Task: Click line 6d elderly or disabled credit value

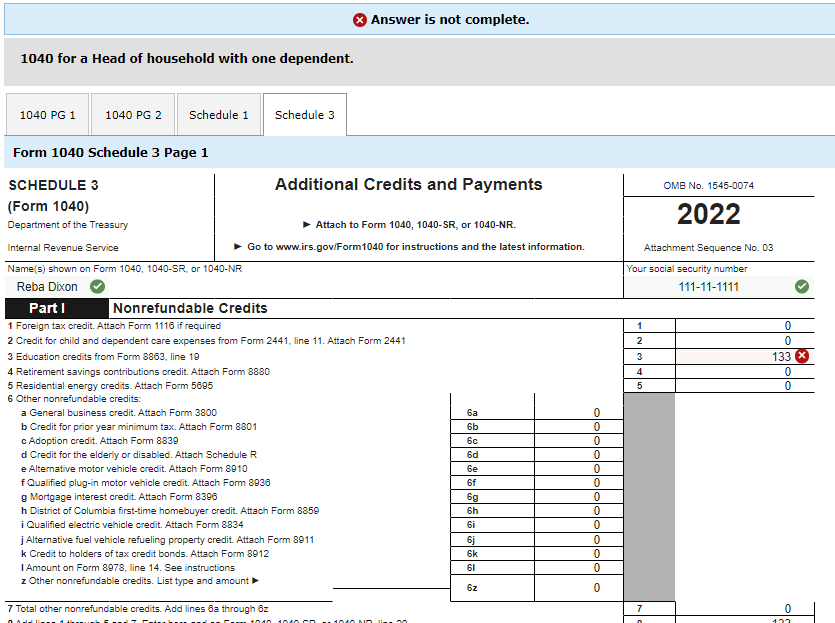Action: click(x=579, y=455)
